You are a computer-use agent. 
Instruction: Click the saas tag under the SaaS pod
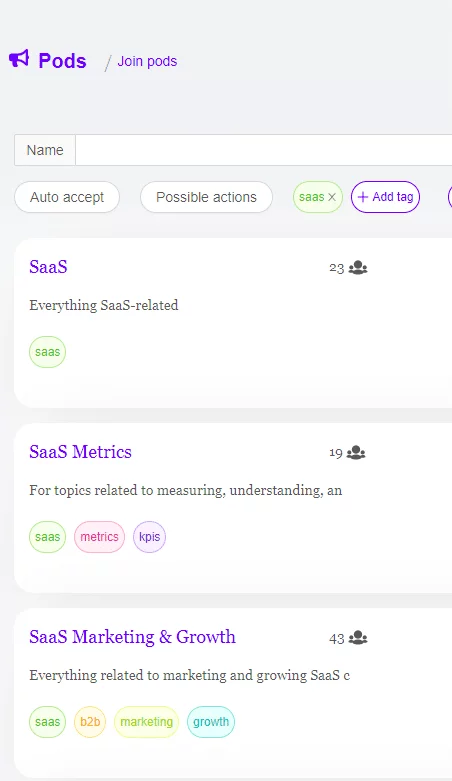coord(47,352)
